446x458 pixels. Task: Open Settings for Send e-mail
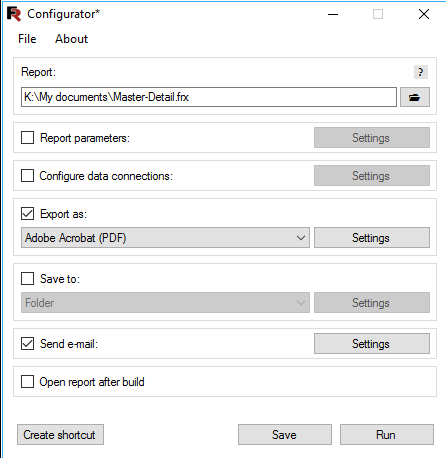click(372, 344)
